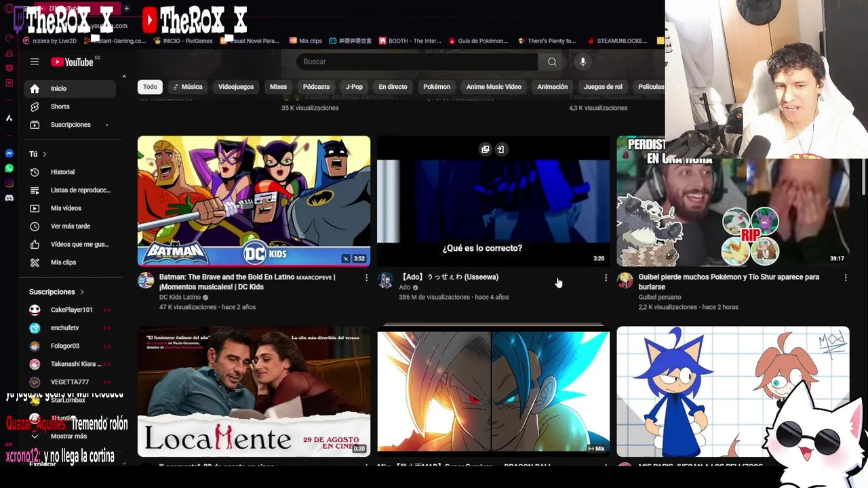
Task: Open Vídeos que me gustan list
Action: [70, 244]
